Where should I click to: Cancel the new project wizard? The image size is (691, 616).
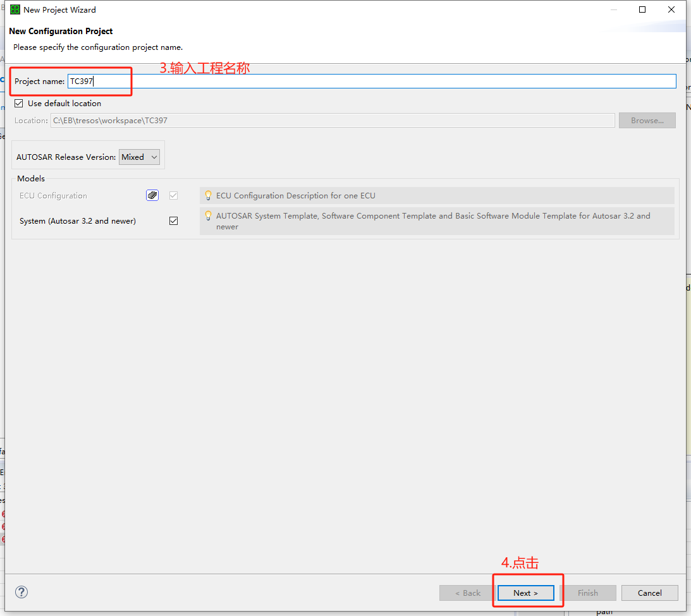(649, 593)
